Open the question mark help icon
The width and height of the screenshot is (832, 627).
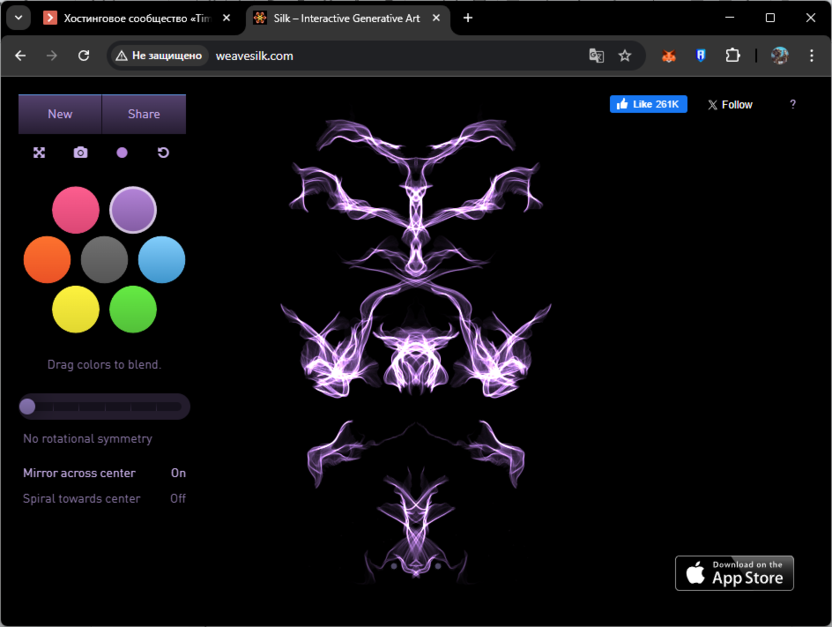click(793, 104)
